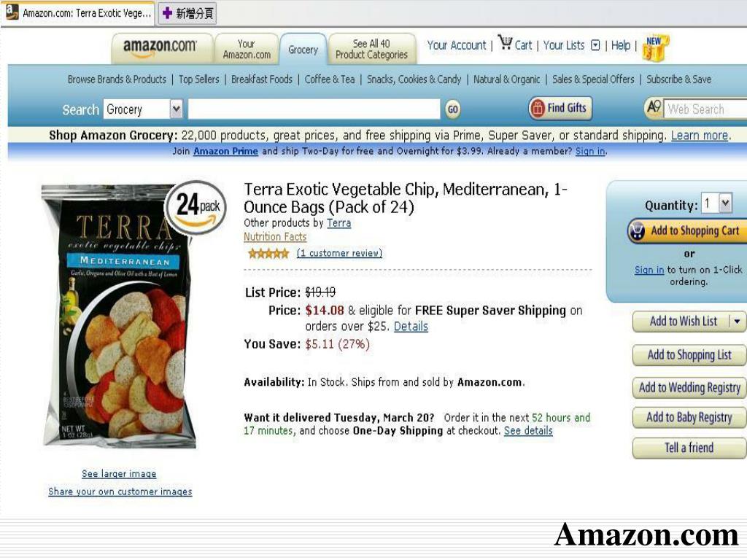This screenshot has height=560, width=747.
Task: Select Coffee & Tea menu item
Action: click(x=330, y=79)
